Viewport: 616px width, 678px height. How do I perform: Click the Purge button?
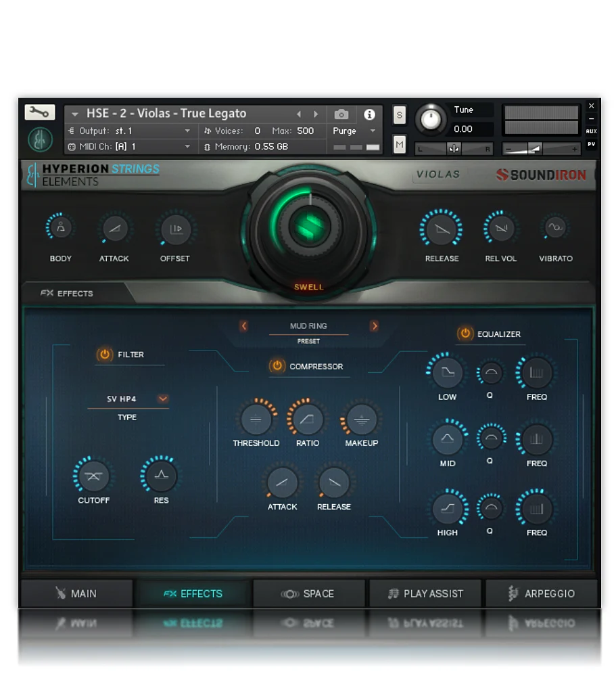tap(345, 131)
